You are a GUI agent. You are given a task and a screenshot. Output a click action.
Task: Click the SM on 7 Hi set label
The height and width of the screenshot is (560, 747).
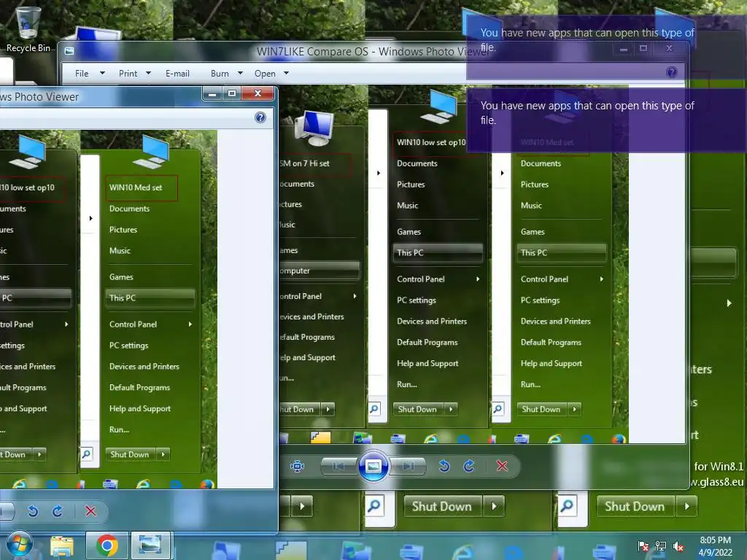pyautogui.click(x=304, y=163)
